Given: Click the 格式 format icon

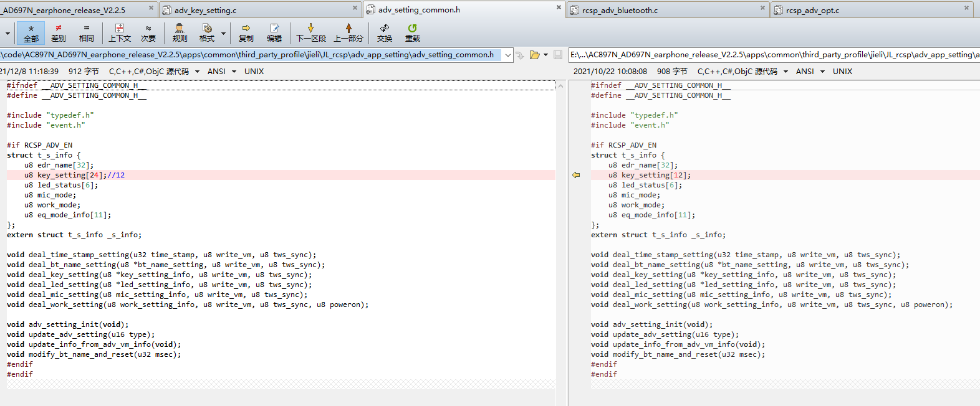Looking at the screenshot, I should (207, 33).
